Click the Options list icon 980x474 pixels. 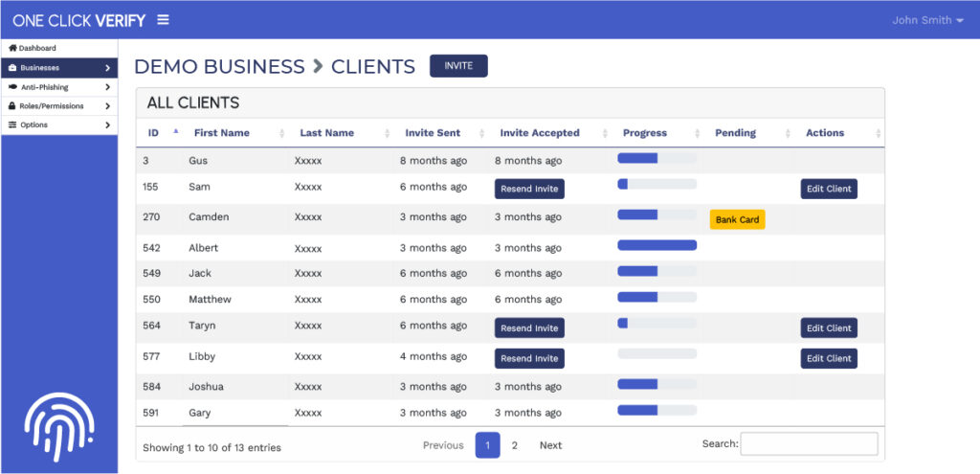pos(12,124)
